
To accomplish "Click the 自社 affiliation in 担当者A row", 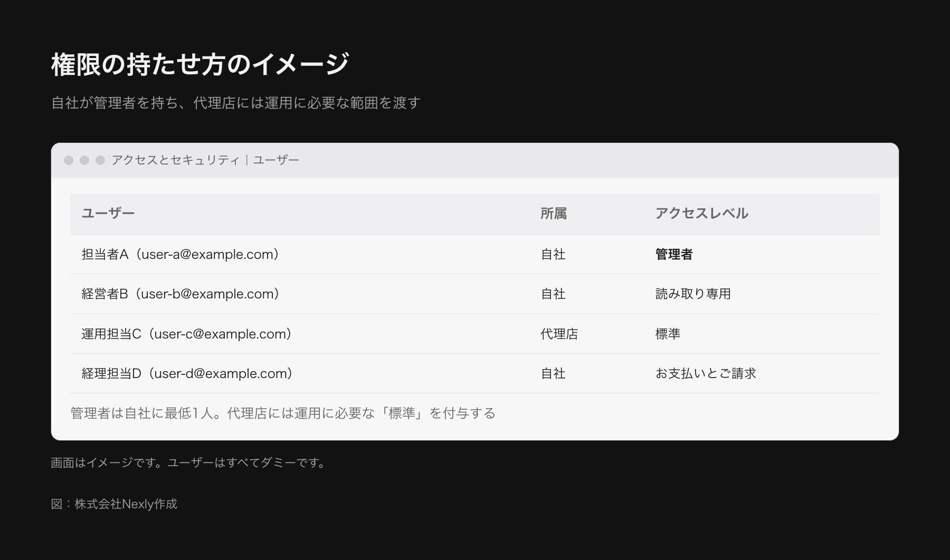I will (x=553, y=254).
